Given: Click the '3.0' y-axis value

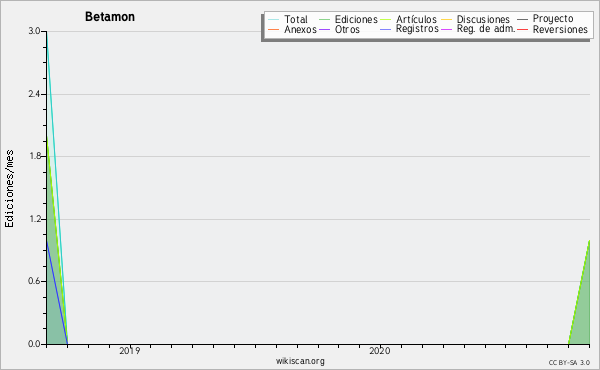Looking at the screenshot, I should (34, 31).
